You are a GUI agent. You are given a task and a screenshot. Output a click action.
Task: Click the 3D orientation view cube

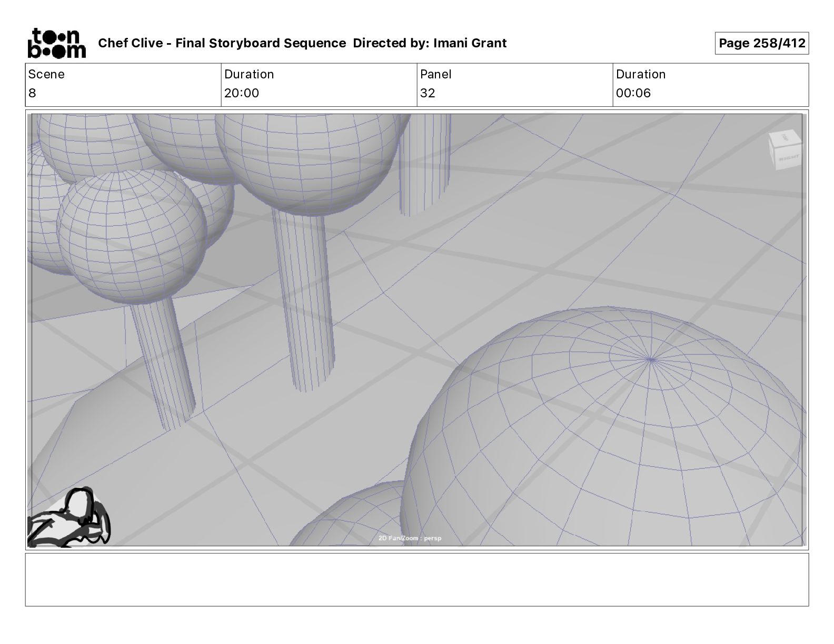click(785, 150)
